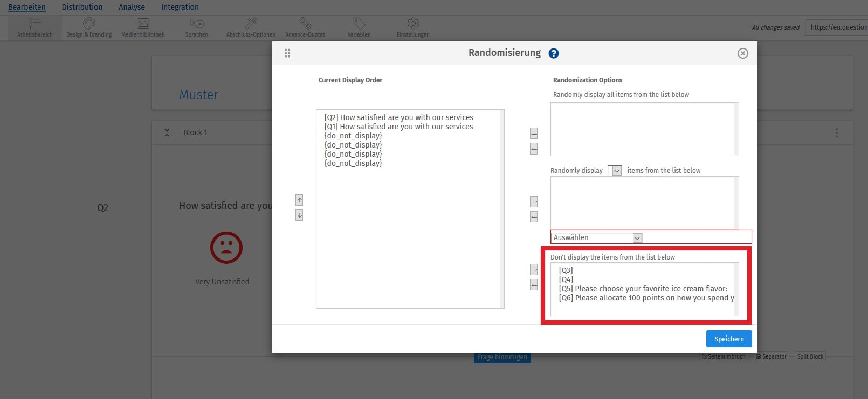Select [Q4] in the don't display list
The height and width of the screenshot is (399, 868).
click(x=566, y=279)
